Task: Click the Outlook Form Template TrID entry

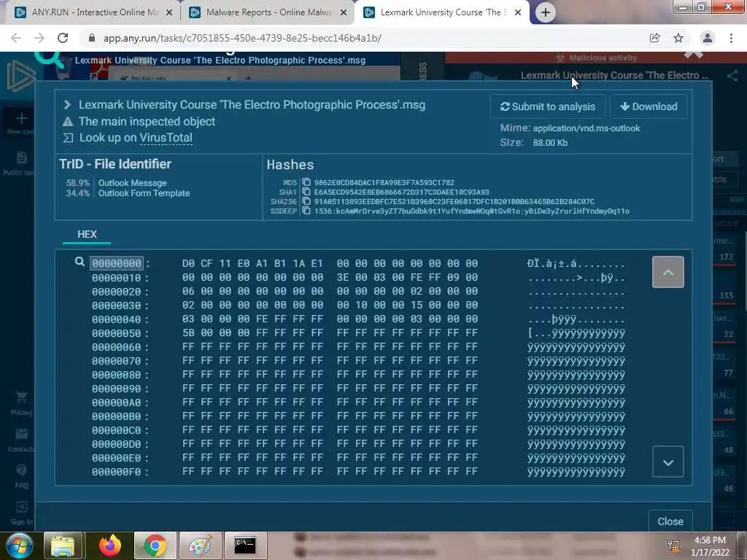Action: click(x=144, y=193)
